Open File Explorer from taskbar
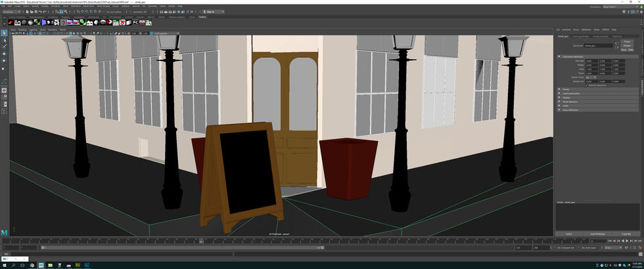Viewport: 644px width, 269px height. 50,265
